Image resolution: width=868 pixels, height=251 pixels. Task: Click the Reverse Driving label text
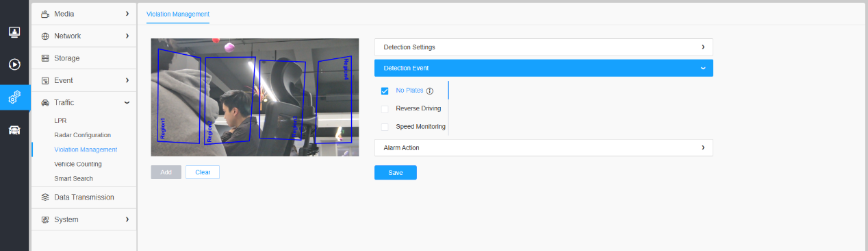pyautogui.click(x=418, y=108)
